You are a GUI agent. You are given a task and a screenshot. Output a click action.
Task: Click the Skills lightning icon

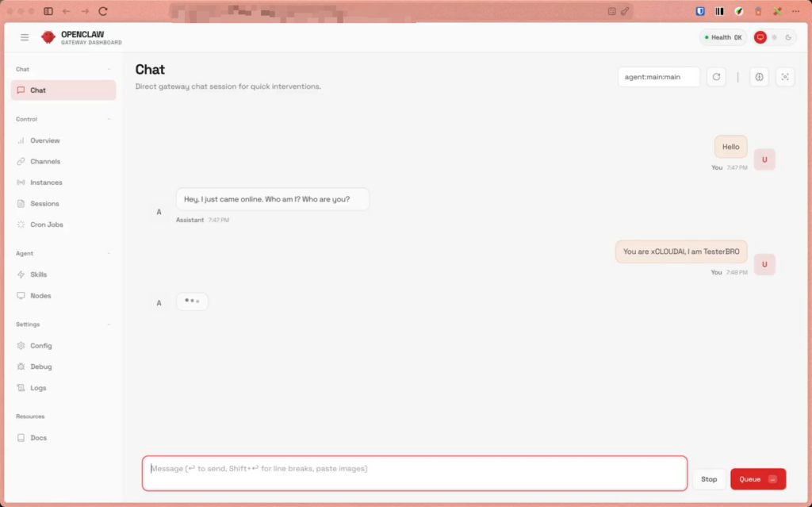[x=21, y=275]
